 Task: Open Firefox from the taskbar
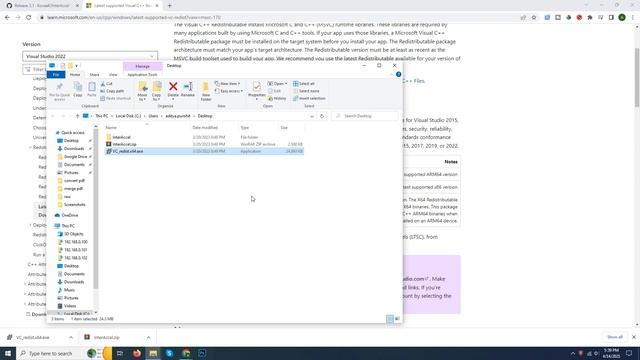(137, 353)
